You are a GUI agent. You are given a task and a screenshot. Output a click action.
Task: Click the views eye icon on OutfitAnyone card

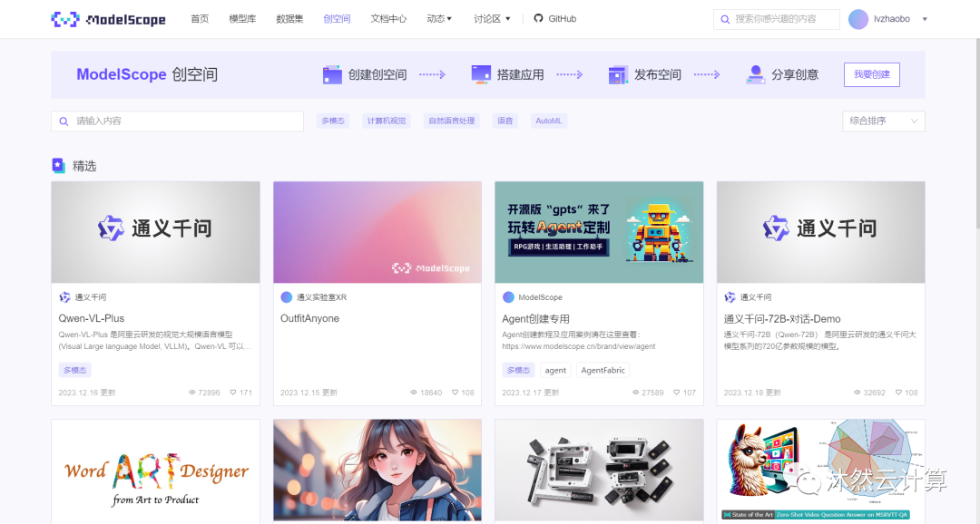414,393
